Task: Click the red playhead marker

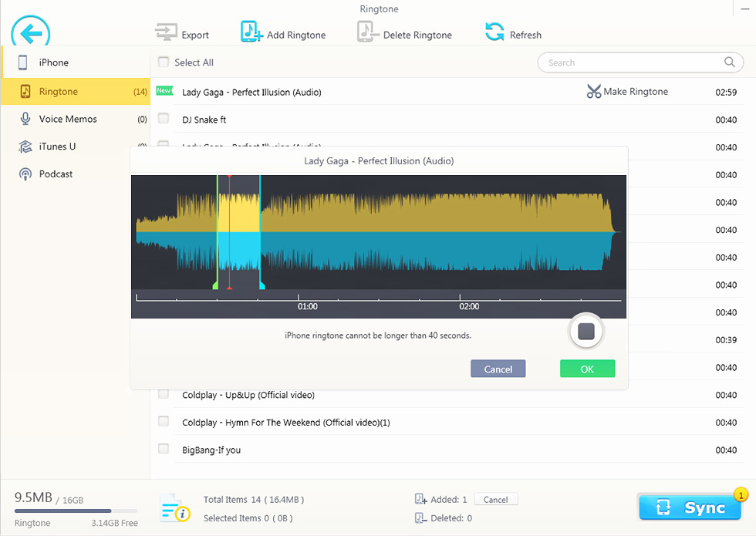Action: coord(230,232)
